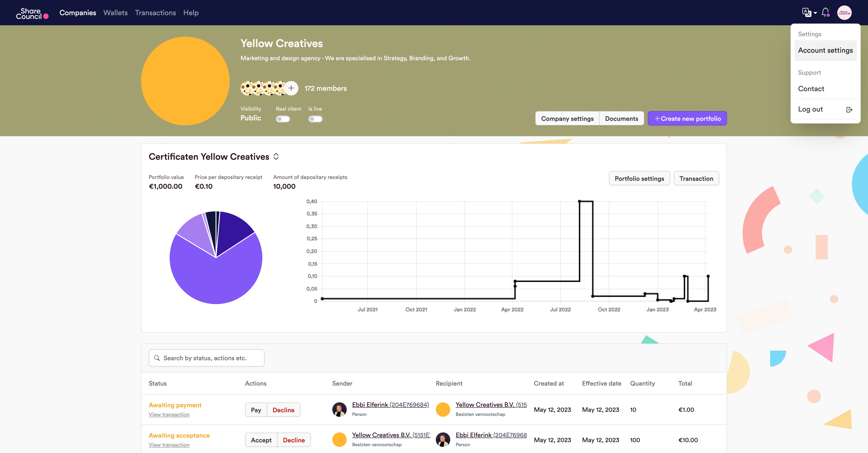The height and width of the screenshot is (453, 868).
Task: View transaction for Awaiting acceptance row
Action: click(169, 445)
